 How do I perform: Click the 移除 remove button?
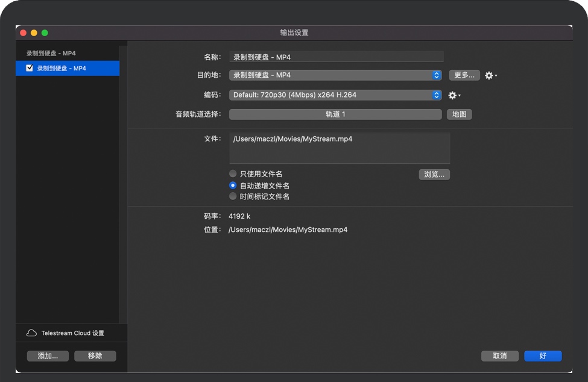95,356
